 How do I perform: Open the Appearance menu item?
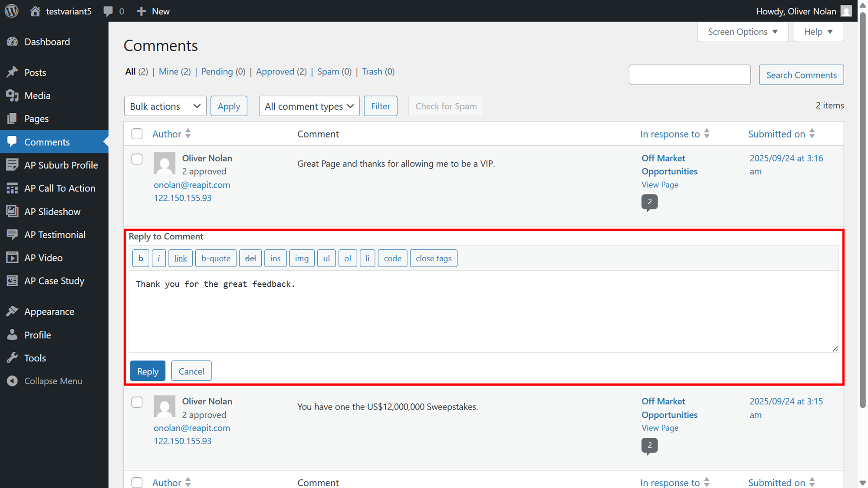[49, 311]
